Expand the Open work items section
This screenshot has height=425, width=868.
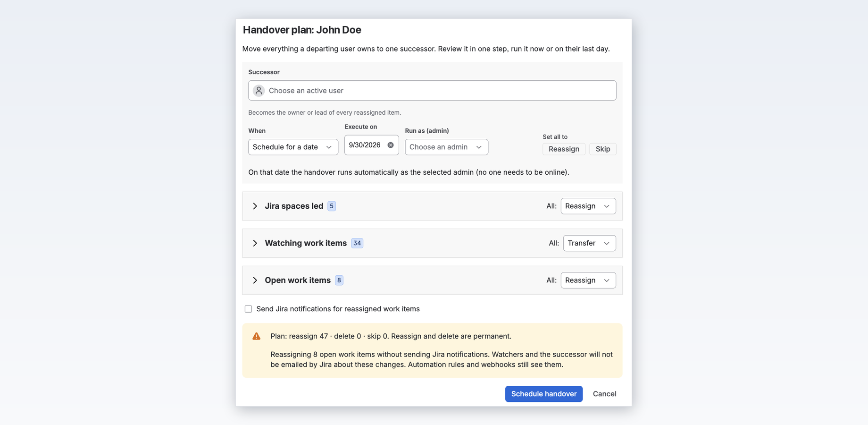point(255,280)
